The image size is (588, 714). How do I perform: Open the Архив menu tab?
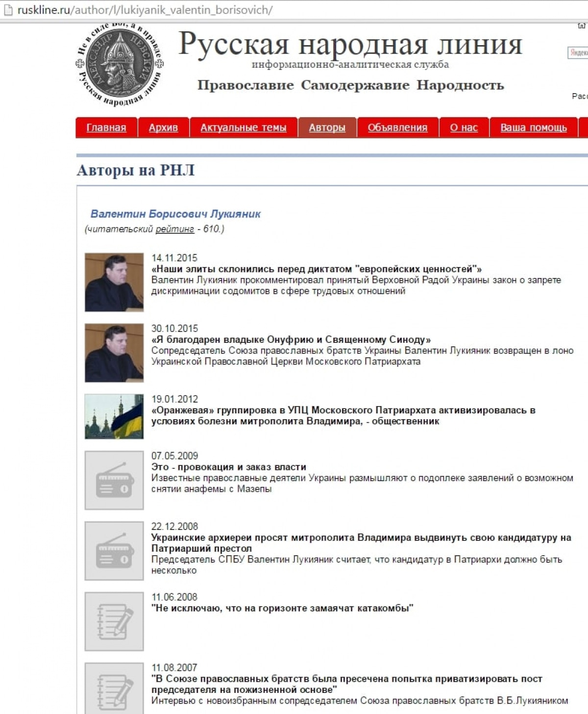[163, 127]
